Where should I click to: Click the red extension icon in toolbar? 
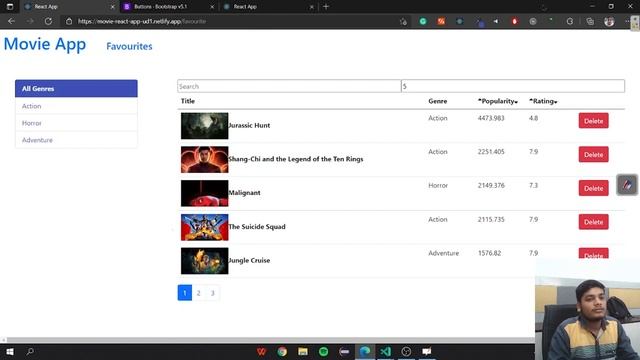[514, 21]
